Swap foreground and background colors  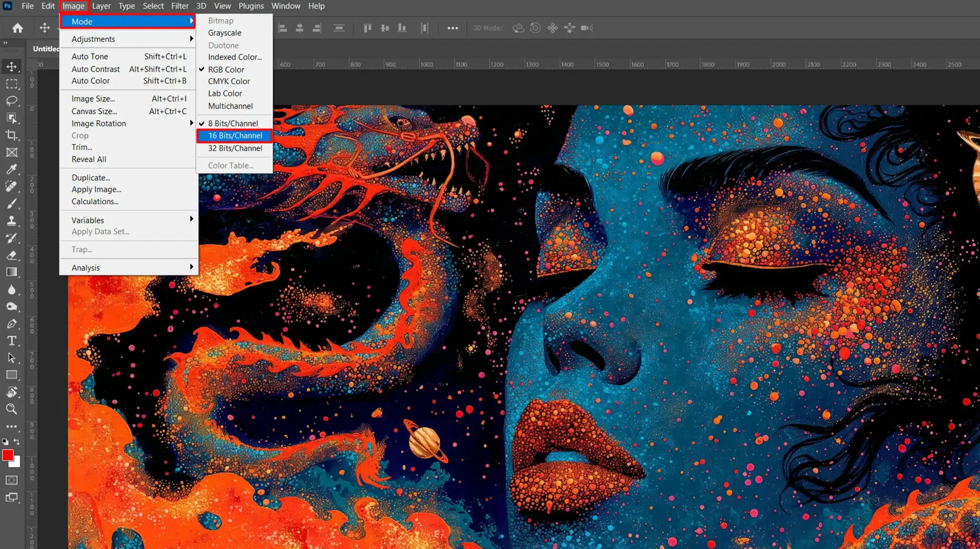click(x=17, y=441)
